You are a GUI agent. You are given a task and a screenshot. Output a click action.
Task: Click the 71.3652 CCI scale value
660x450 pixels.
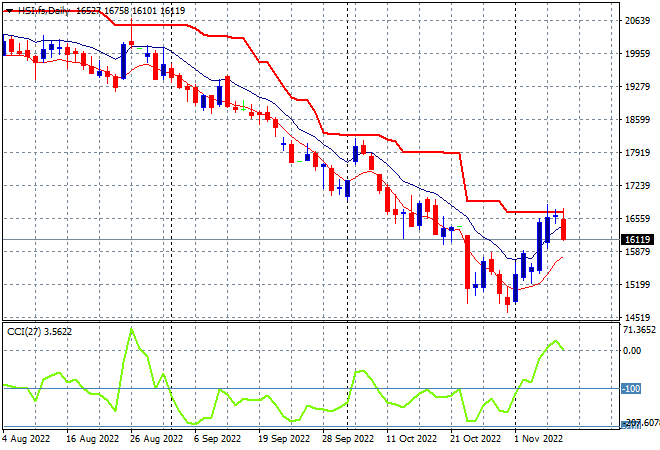click(639, 329)
